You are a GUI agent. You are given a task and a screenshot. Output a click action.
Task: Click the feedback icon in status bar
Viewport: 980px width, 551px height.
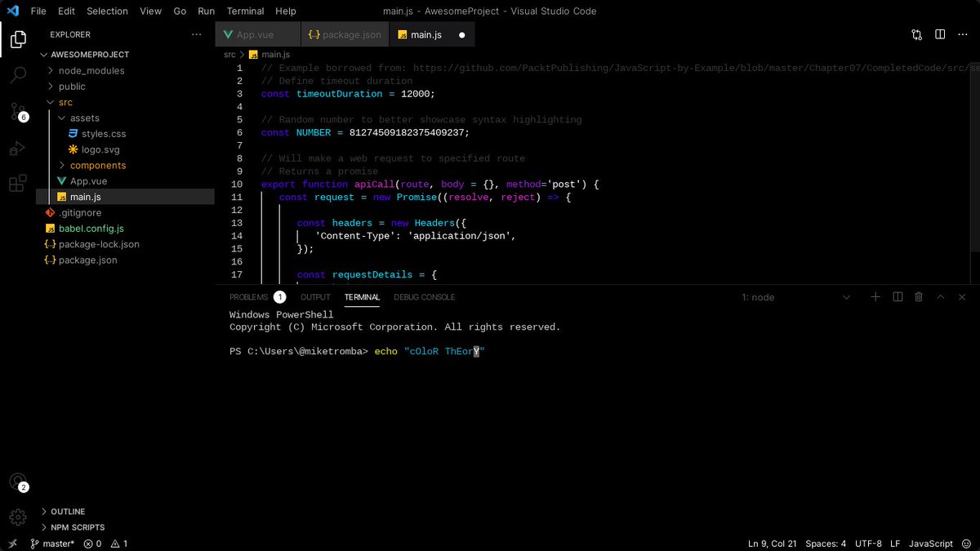coord(968,544)
